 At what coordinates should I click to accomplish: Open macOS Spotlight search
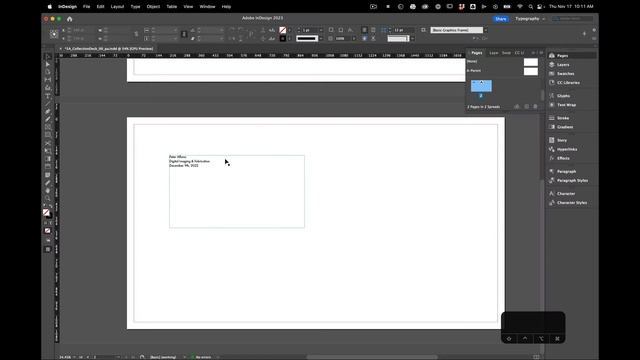(x=530, y=7)
